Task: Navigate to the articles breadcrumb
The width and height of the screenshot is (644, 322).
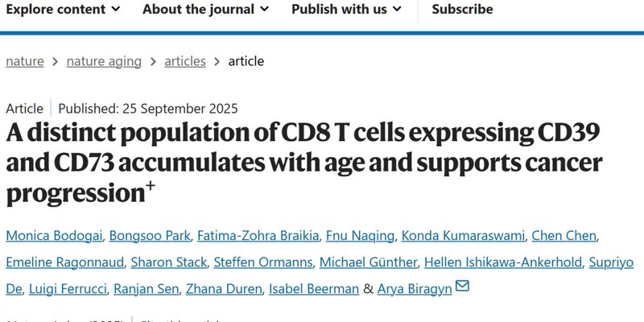Action: pos(185,61)
